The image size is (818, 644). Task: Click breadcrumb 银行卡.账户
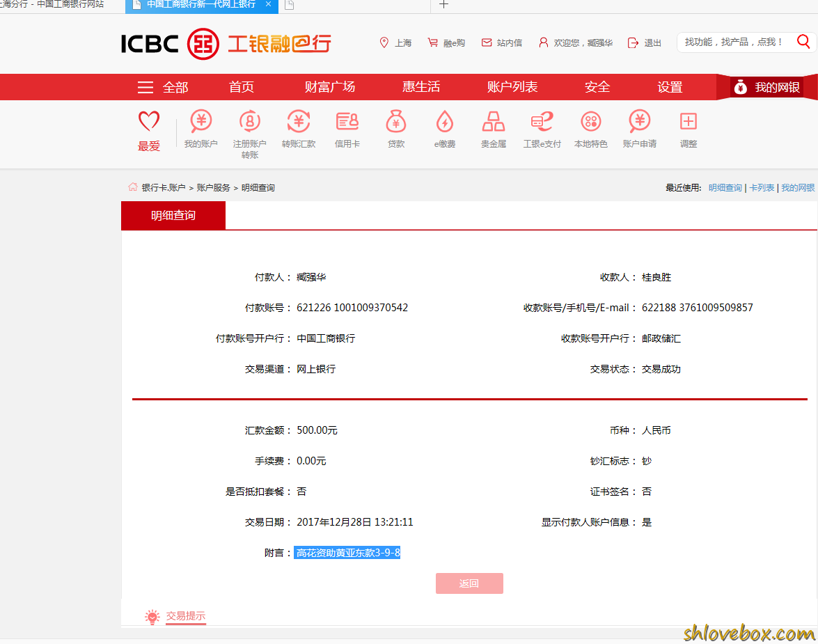(x=164, y=188)
